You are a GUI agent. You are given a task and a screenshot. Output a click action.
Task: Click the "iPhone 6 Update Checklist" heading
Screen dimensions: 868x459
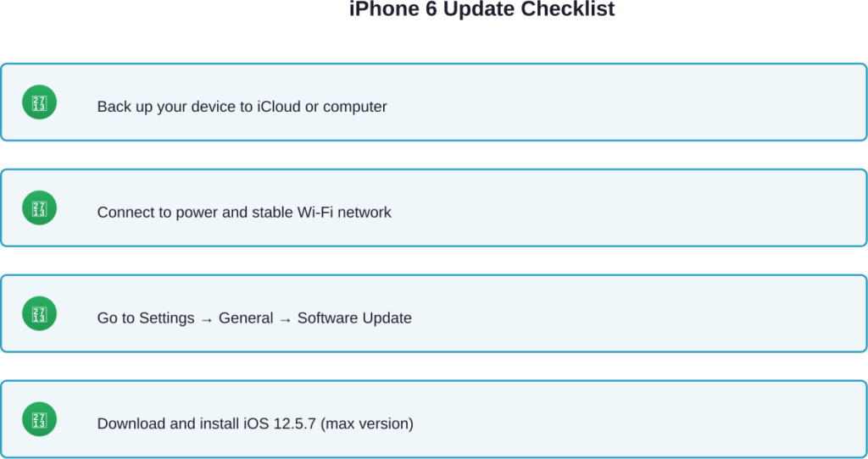tap(481, 9)
